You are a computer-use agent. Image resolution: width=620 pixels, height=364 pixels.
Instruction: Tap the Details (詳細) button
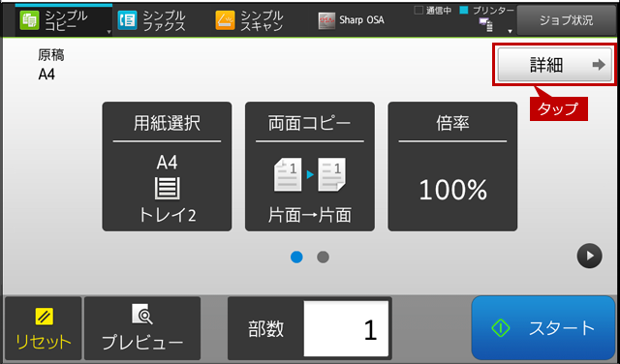click(554, 65)
